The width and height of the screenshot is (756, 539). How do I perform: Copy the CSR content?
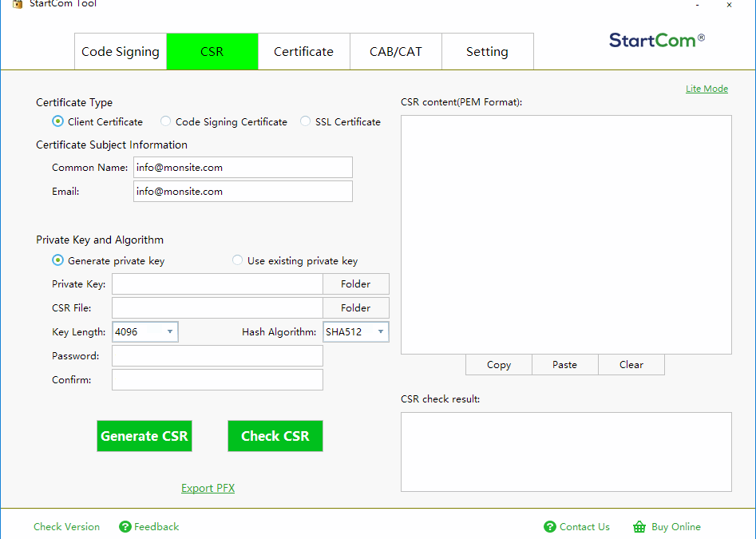(499, 365)
